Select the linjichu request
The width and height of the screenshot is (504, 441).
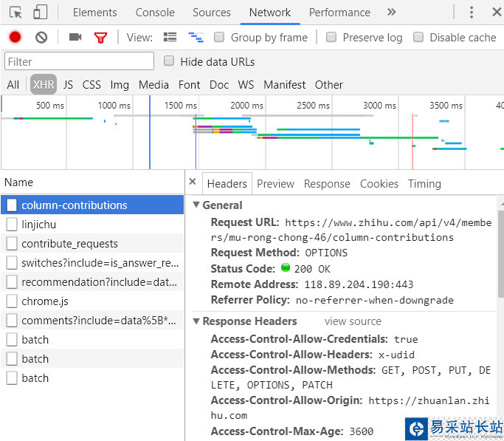click(x=92, y=225)
